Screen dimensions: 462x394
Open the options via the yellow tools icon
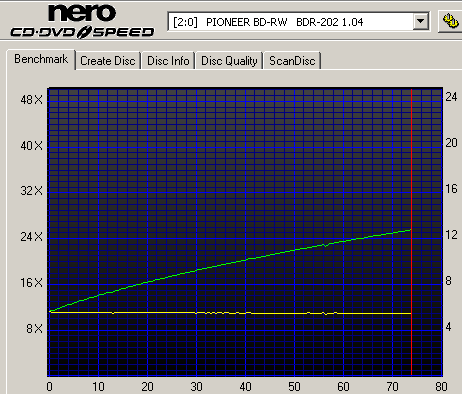tap(450, 21)
